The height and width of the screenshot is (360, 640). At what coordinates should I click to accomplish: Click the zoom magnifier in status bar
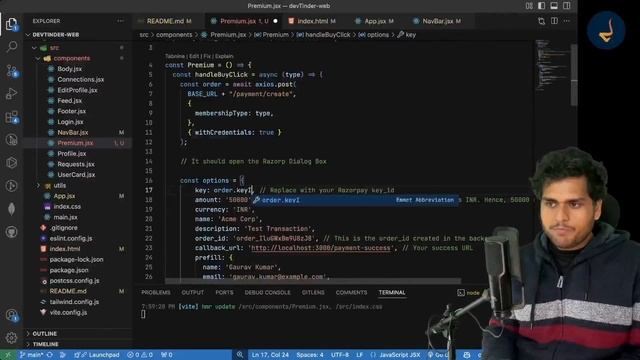point(240,355)
